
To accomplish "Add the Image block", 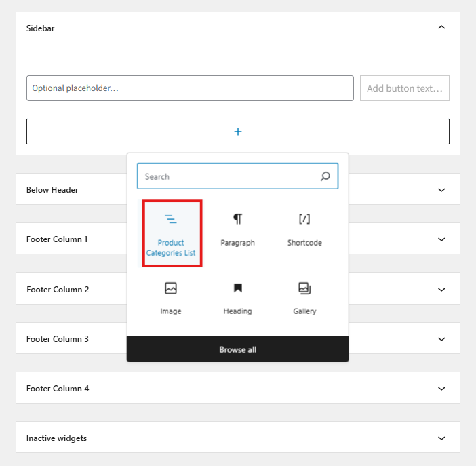I will (x=171, y=298).
